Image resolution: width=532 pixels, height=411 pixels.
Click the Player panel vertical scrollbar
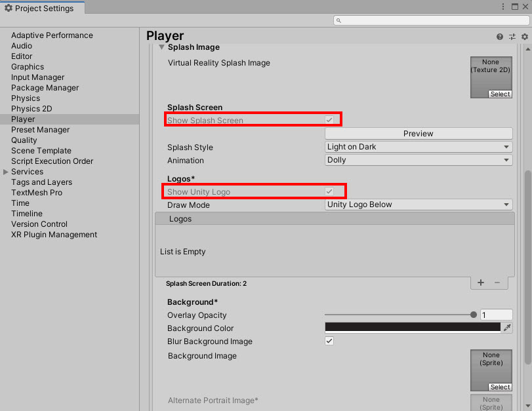coord(527,268)
